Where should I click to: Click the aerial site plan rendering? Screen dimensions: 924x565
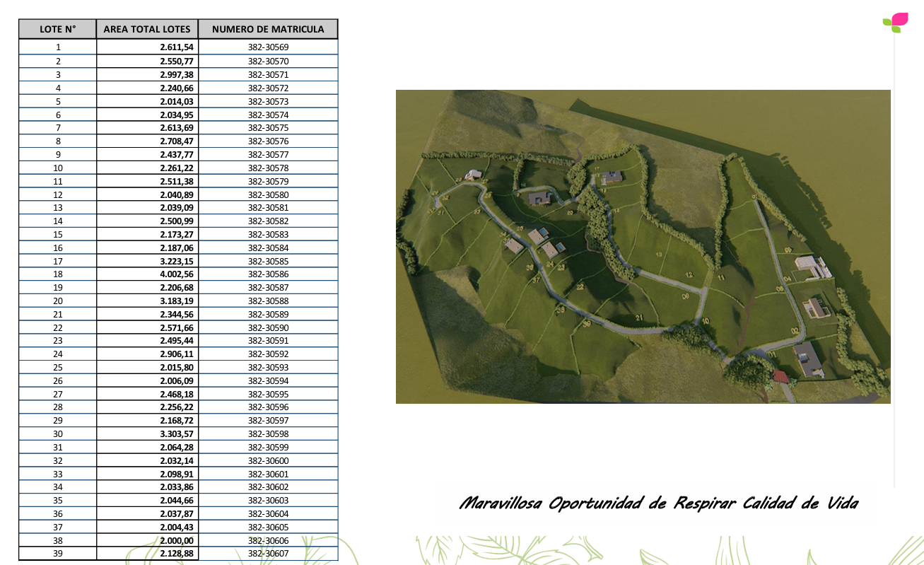point(643,246)
